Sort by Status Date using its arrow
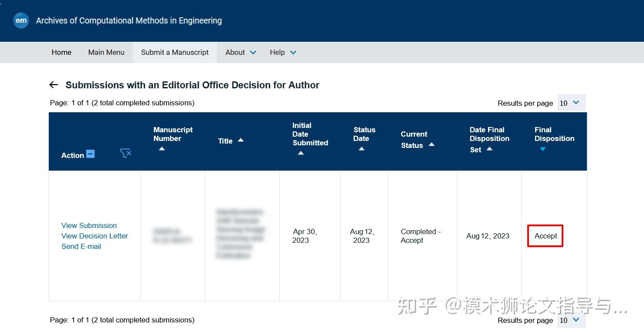The width and height of the screenshot is (644, 332). click(x=361, y=149)
